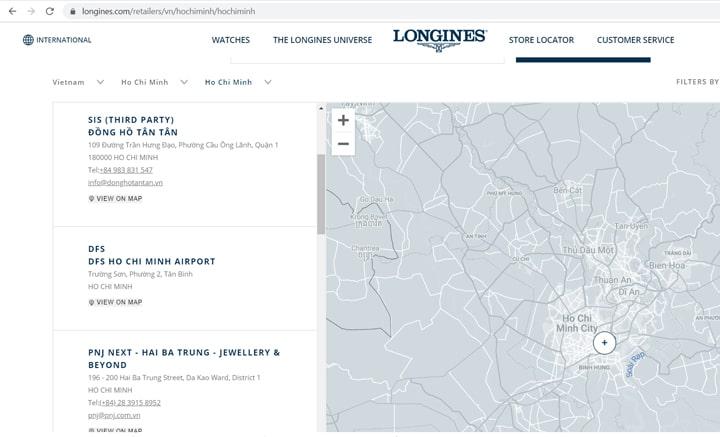Click the ĐỒNG HỒ TÂN TÂN store name
Screen dimensions: 720x437
(x=133, y=132)
